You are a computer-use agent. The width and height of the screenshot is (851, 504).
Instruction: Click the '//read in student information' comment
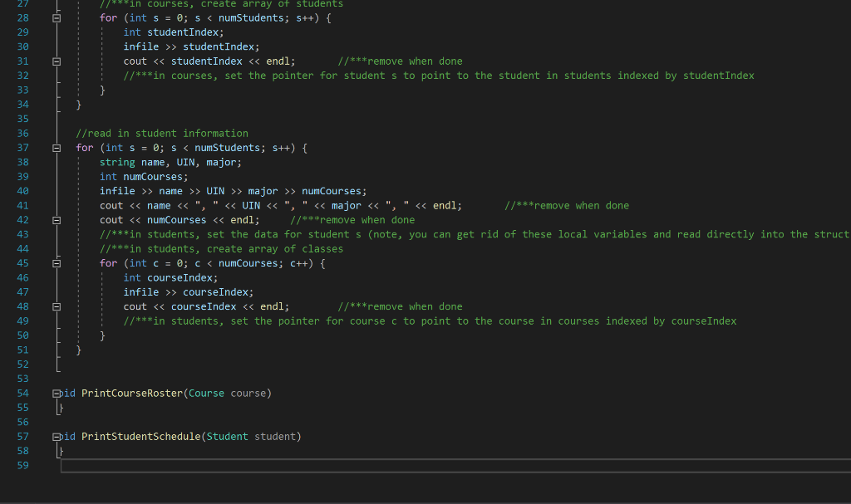pos(162,134)
